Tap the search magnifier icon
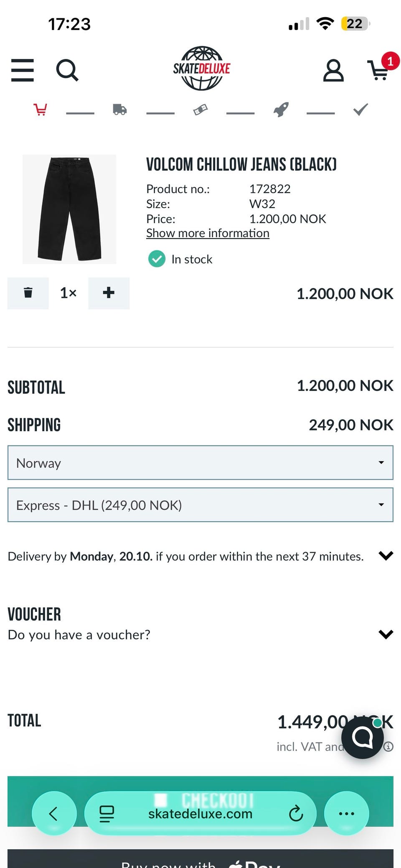Screen dimensions: 401x868 [x=67, y=70]
